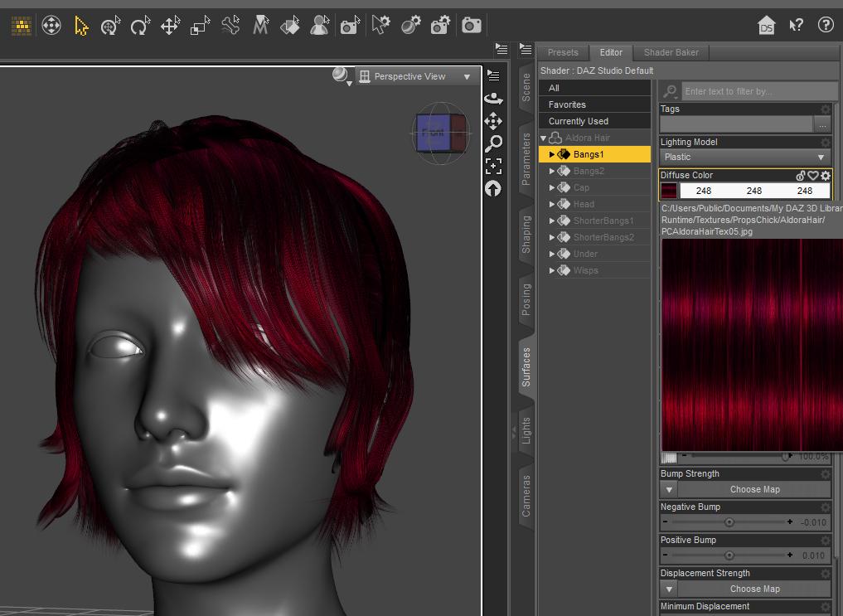Expand the Bangs2 surface item

(x=552, y=172)
